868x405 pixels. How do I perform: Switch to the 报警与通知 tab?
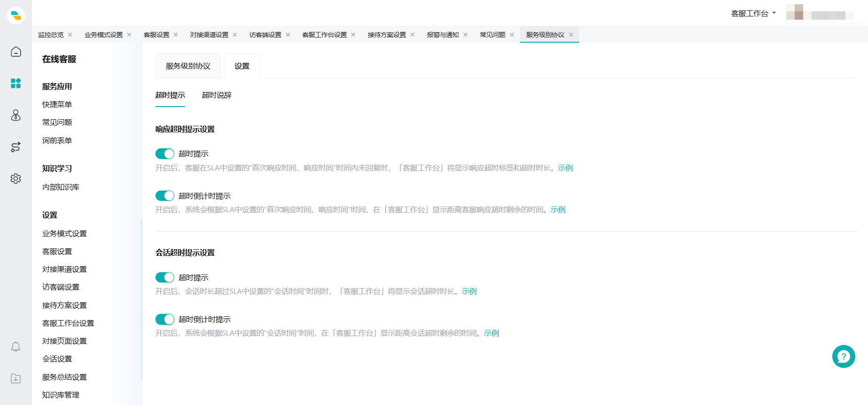click(x=443, y=35)
